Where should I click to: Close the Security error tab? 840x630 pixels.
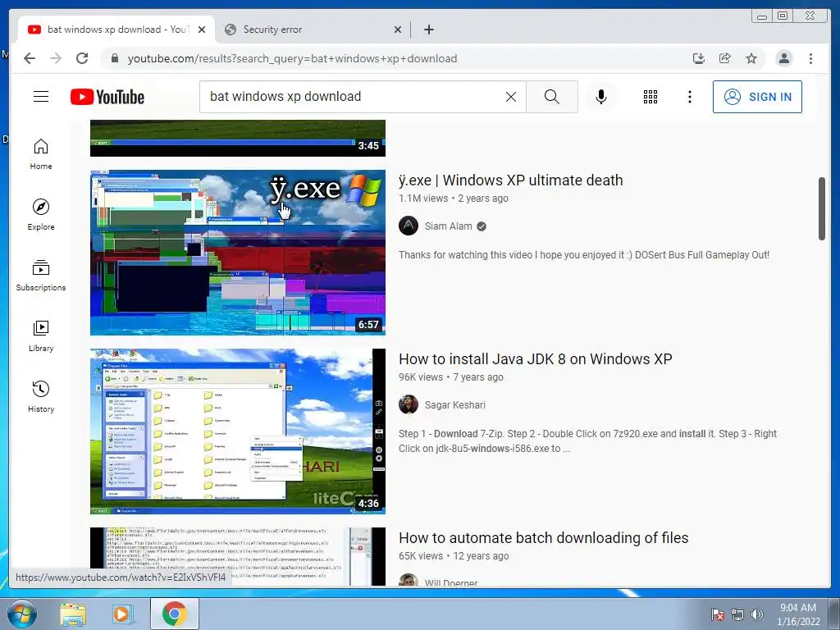point(398,30)
